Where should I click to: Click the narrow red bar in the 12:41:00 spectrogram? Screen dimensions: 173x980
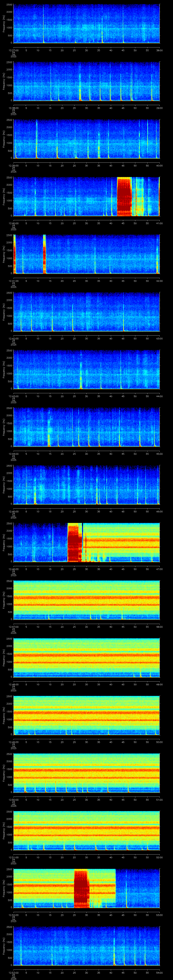click(44, 254)
